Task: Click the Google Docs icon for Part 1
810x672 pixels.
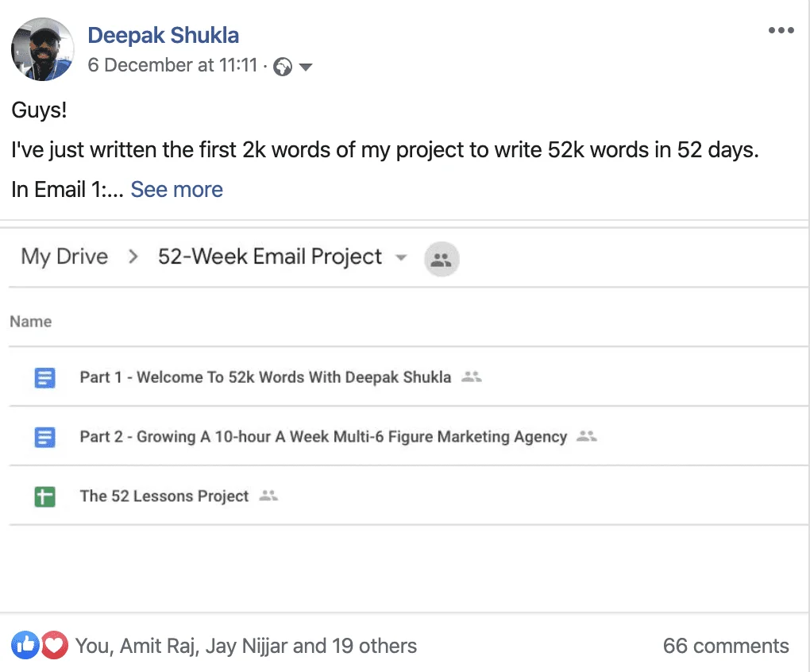Action: coord(45,377)
